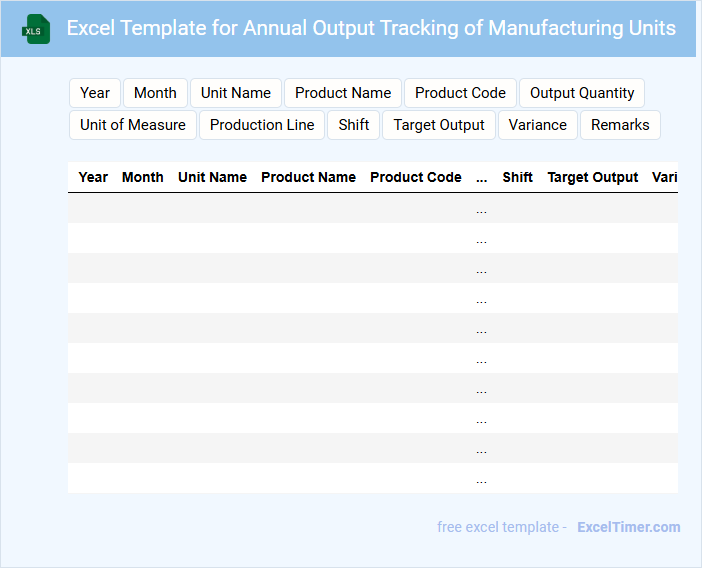This screenshot has width=702, height=568.
Task: Click the Year column header in table
Action: click(x=93, y=177)
